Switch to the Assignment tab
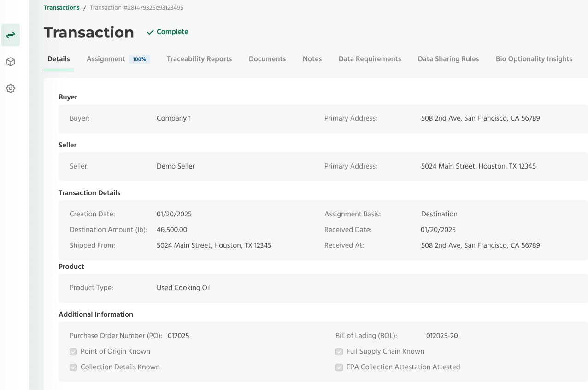This screenshot has width=588, height=390. coord(106,59)
